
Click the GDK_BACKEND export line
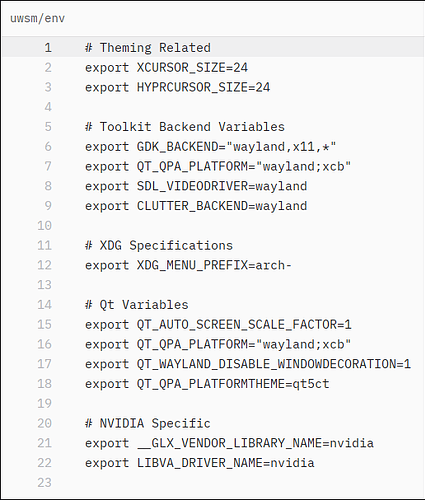211,147
